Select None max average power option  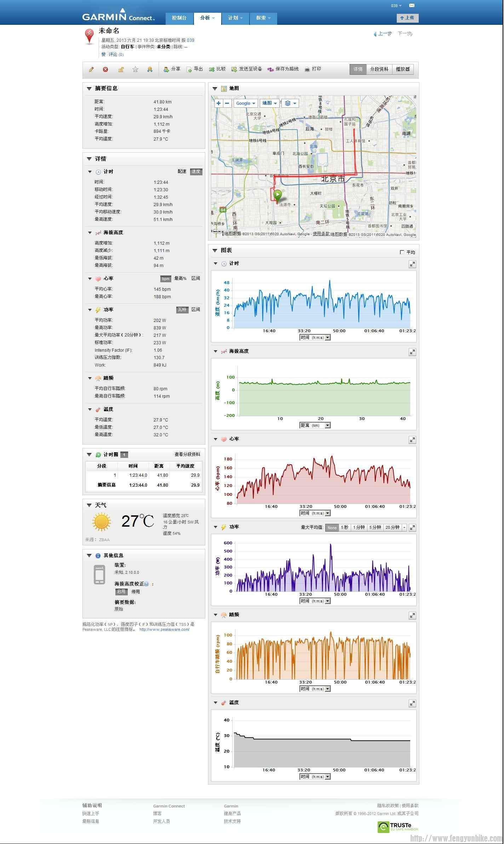tap(332, 527)
